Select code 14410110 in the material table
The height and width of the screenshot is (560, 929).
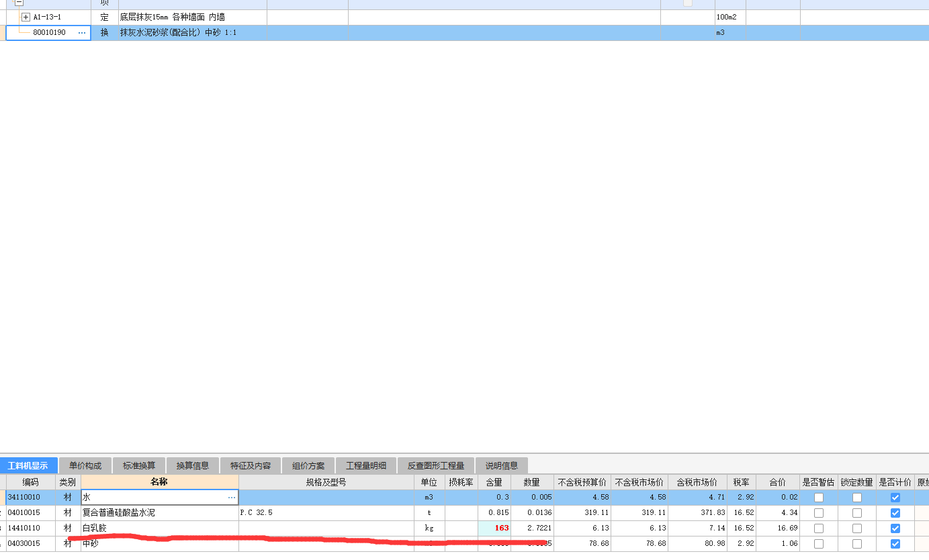point(31,528)
